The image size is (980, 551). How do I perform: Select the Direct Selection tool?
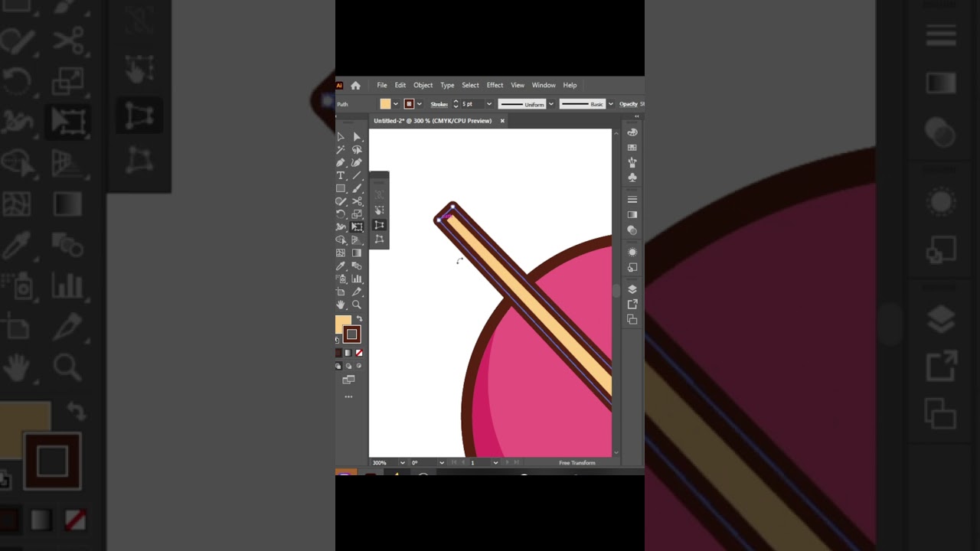tap(357, 137)
